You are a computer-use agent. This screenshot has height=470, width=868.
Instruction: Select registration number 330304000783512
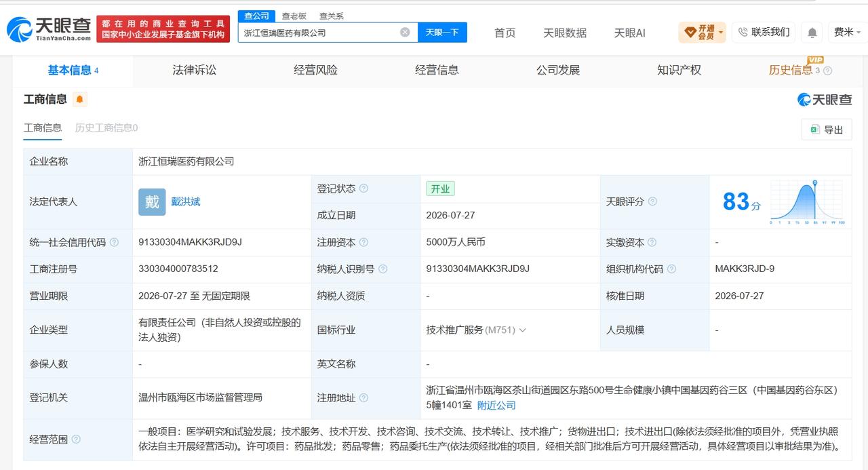(178, 269)
